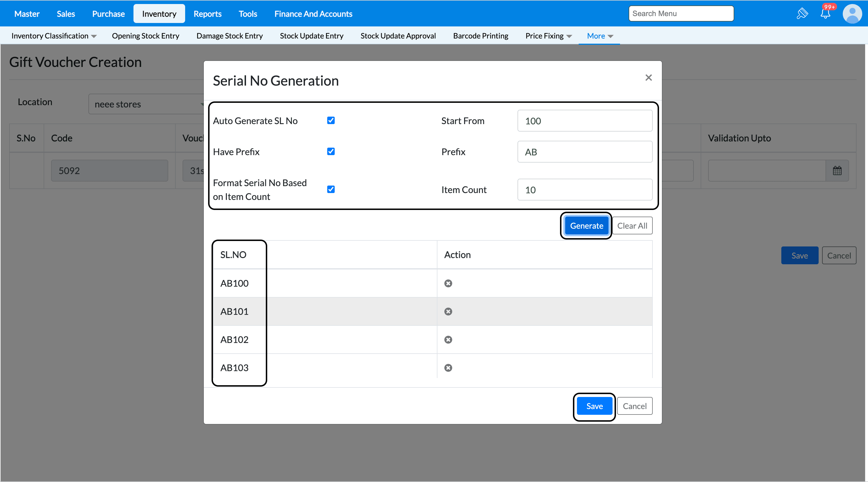Click delete icon for AB102
Viewport: 868px width, 482px height.
tap(448, 340)
